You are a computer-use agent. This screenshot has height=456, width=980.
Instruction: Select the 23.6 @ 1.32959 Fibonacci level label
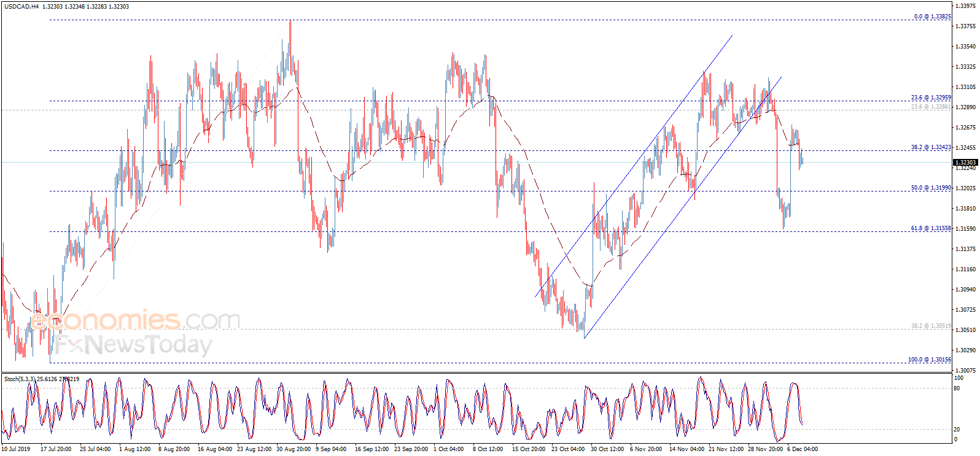point(931,98)
